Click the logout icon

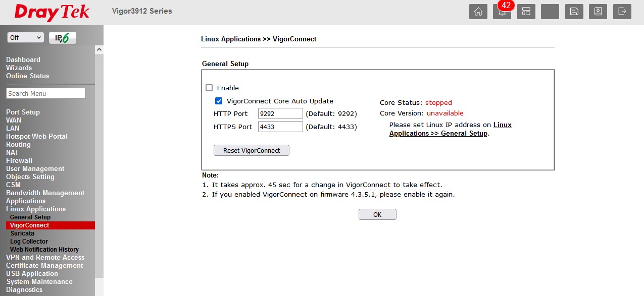coord(622,12)
